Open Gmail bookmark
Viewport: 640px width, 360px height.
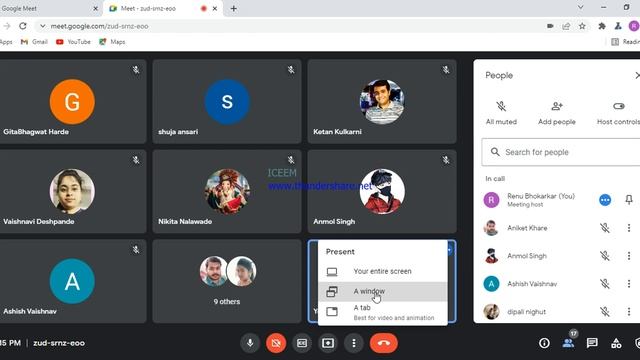34,42
